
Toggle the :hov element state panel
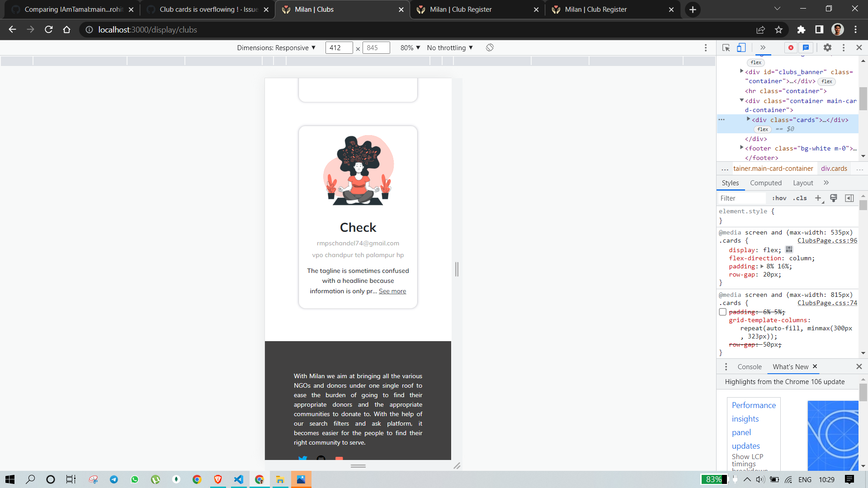pyautogui.click(x=779, y=198)
